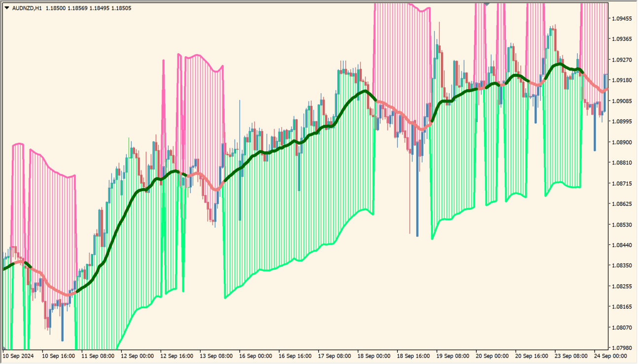Click the OHLC price values in chart header
The image size is (638, 364).
(88, 8)
